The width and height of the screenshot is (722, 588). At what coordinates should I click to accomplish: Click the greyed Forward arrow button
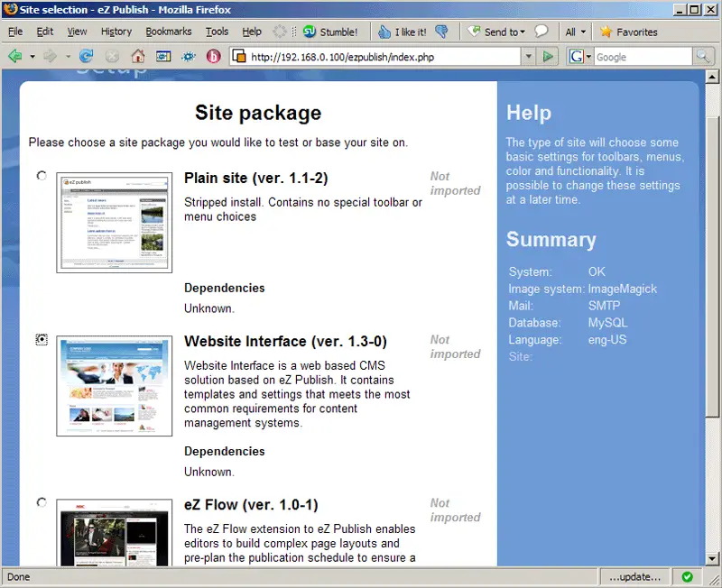click(50, 57)
